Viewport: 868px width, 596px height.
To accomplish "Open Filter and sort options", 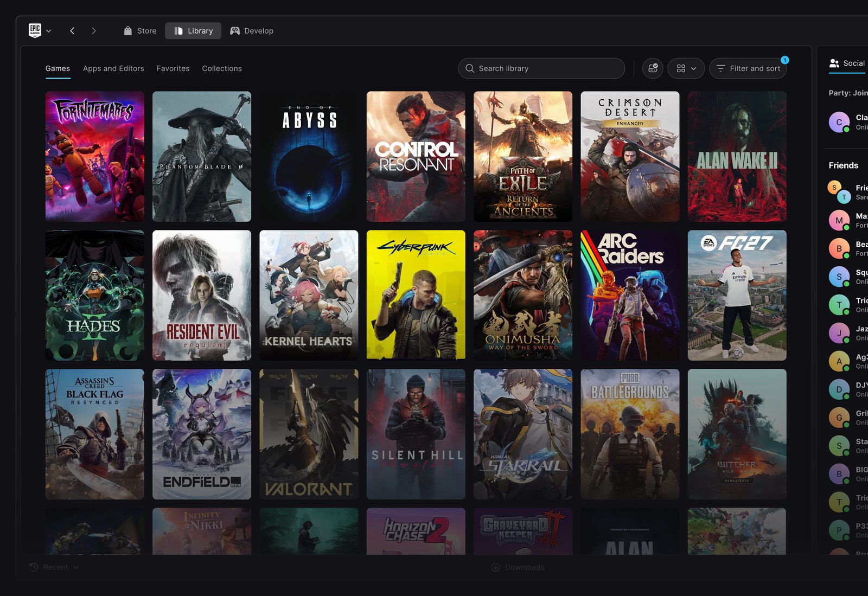I will 748,68.
